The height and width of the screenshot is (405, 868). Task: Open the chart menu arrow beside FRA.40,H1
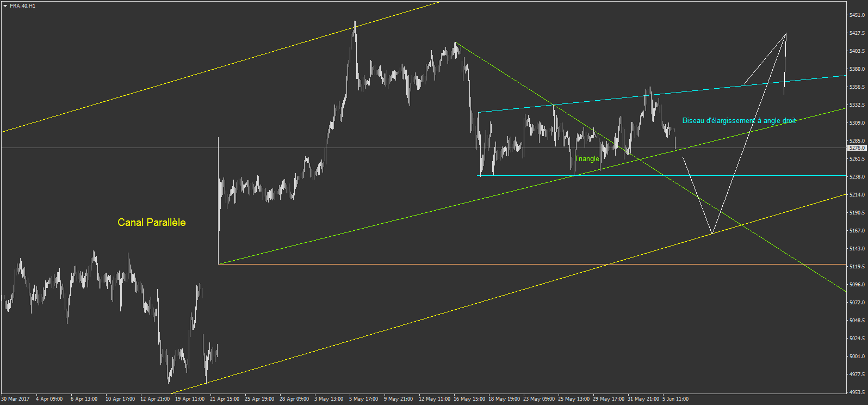point(5,6)
